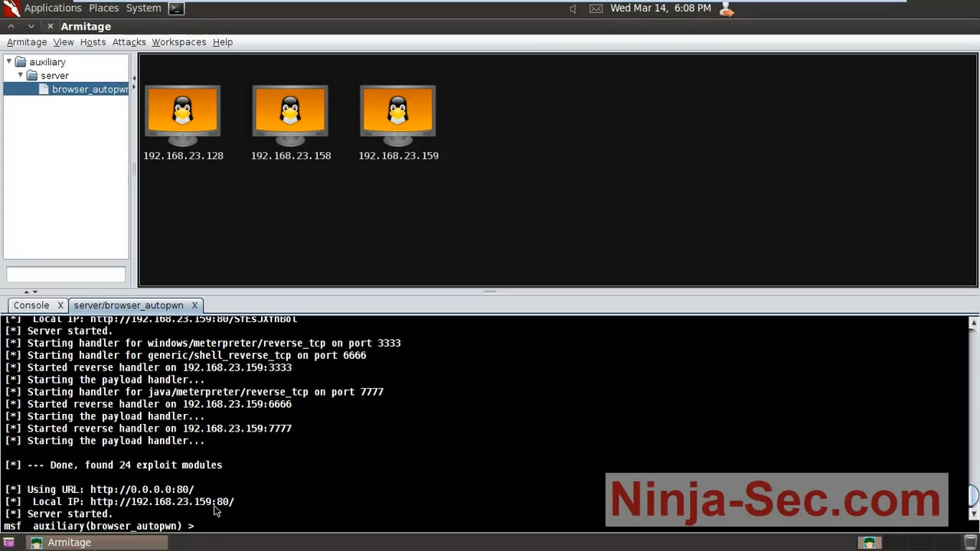Click the auxiliary folder icon
This screenshot has height=551, width=980.
tap(21, 62)
